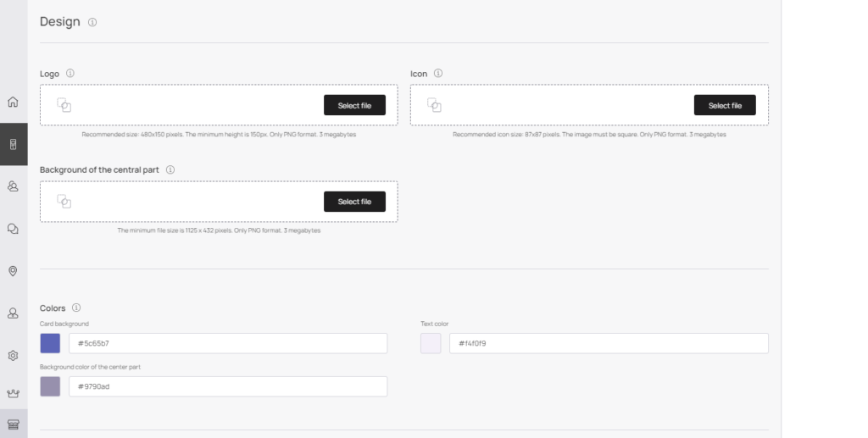The width and height of the screenshot is (868, 438).
Task: Click the info icon next to Logo
Action: [x=70, y=73]
